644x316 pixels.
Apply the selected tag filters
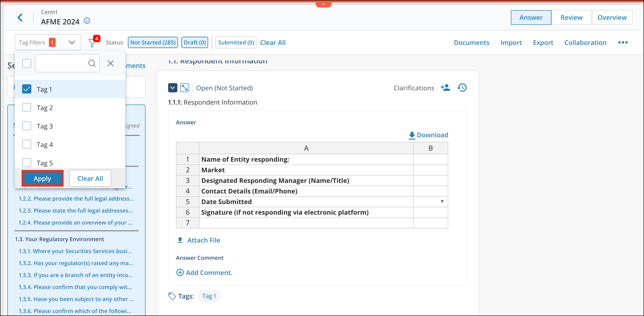(x=42, y=178)
